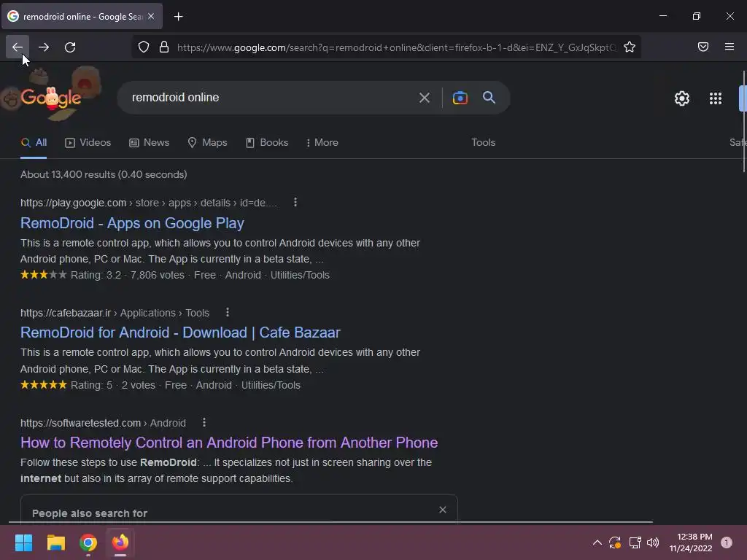Open File Explorer from taskbar
The image size is (747, 560).
click(x=55, y=542)
